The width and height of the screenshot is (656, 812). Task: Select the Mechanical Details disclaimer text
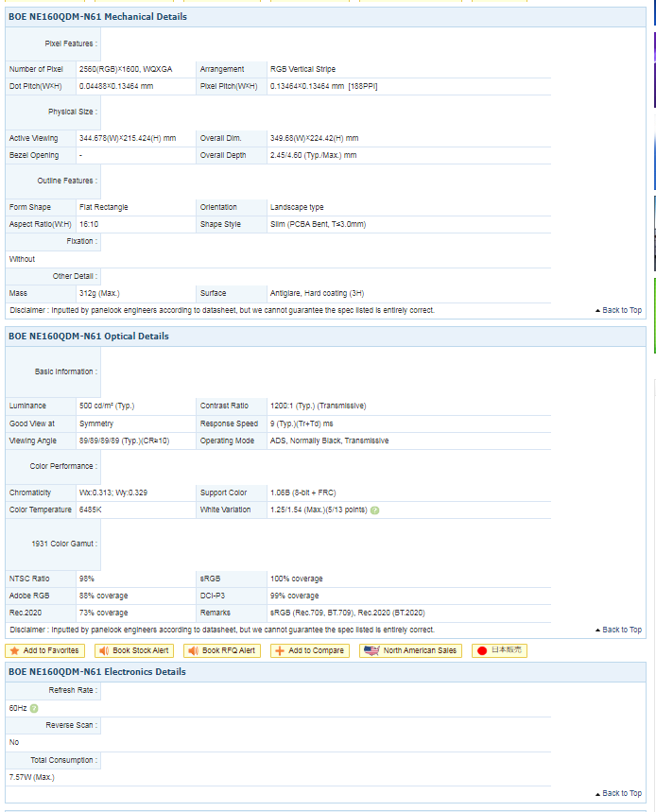(222, 311)
